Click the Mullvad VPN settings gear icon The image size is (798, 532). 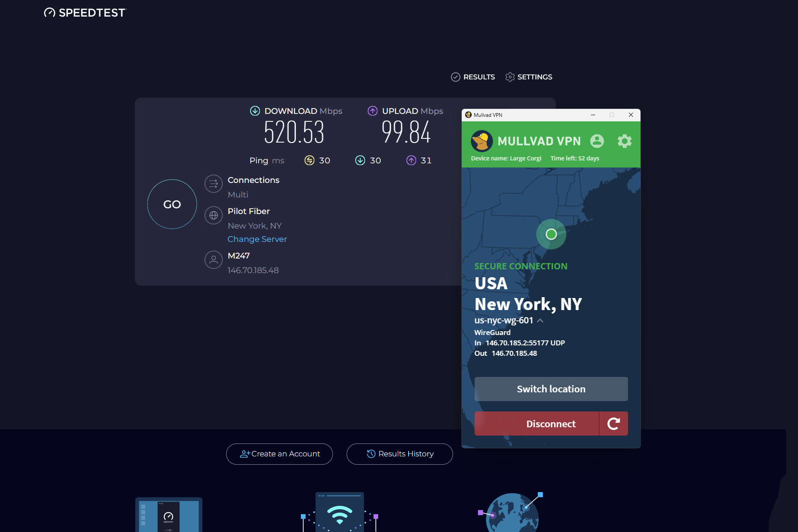pos(623,141)
